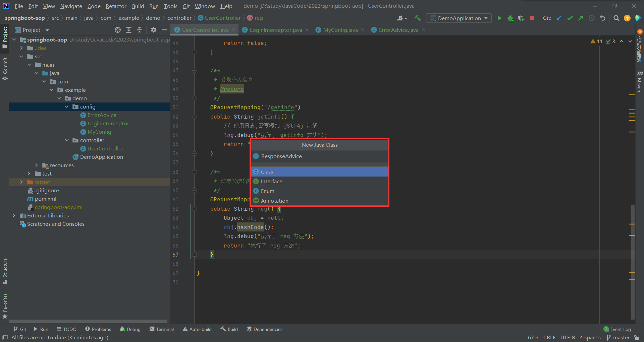This screenshot has height=342, width=644.
Task: Open the Refactor menu
Action: 116,6
